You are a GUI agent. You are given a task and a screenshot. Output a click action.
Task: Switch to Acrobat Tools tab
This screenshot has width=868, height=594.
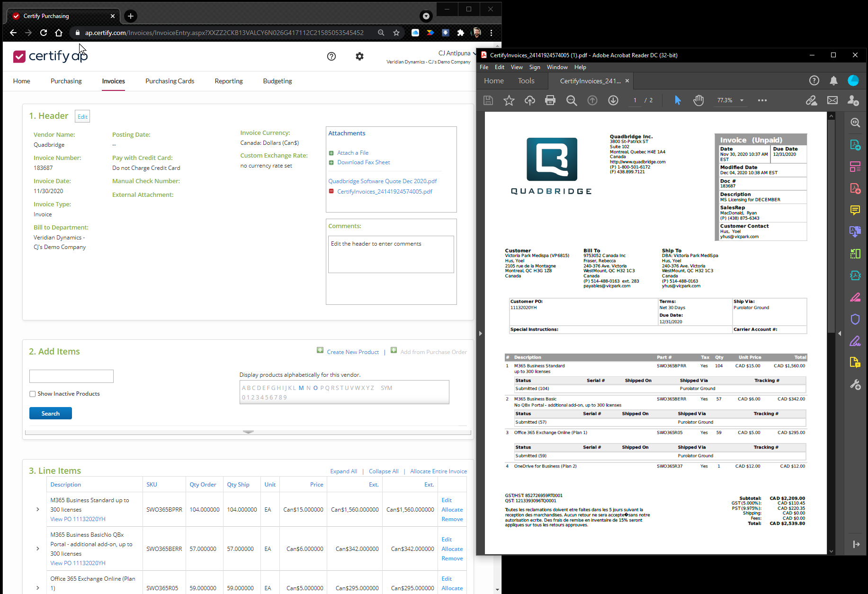(526, 81)
